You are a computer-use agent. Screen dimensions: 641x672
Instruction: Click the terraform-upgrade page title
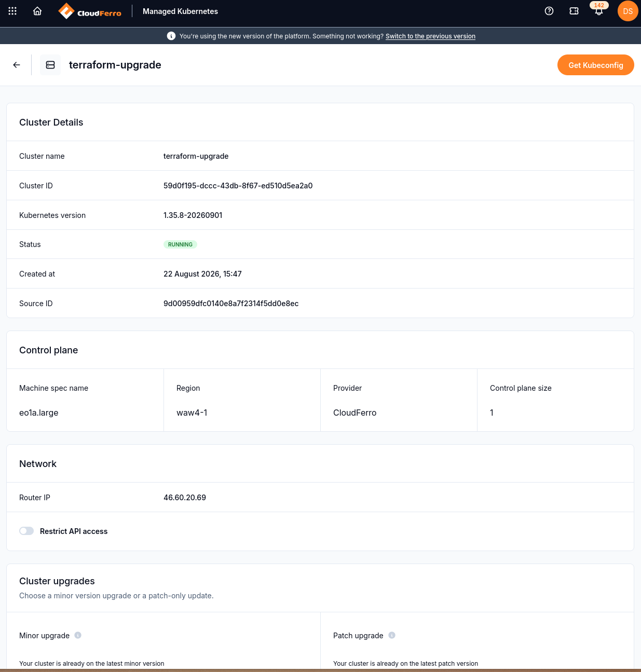pyautogui.click(x=115, y=65)
